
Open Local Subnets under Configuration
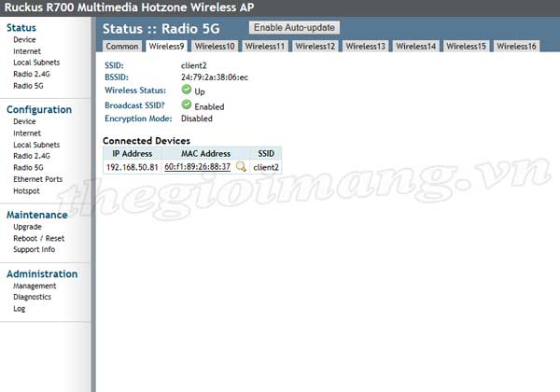coord(36,145)
